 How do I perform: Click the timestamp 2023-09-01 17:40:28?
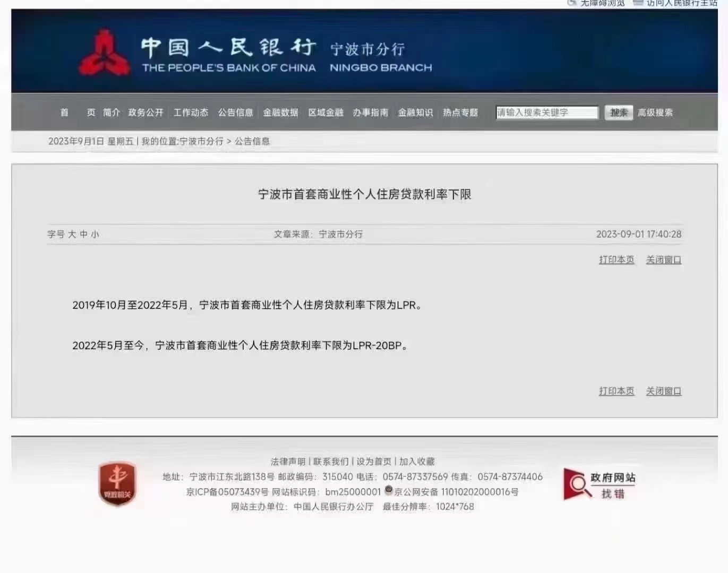tap(639, 234)
